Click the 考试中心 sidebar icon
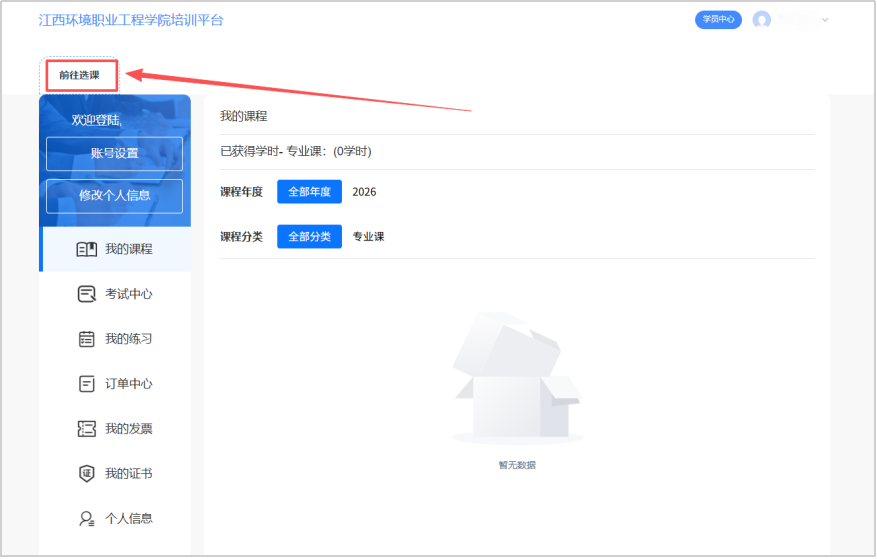Image resolution: width=877 pixels, height=559 pixels. [x=86, y=294]
